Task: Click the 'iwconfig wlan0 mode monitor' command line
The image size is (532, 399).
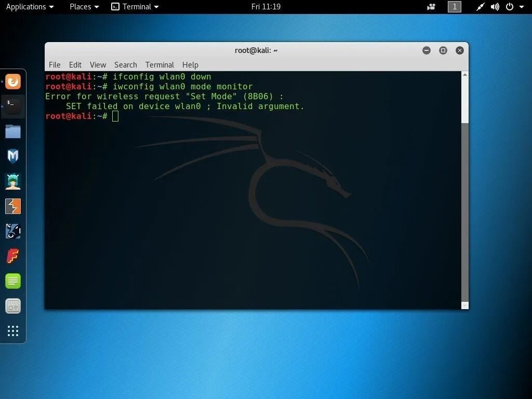Action: tap(149, 87)
